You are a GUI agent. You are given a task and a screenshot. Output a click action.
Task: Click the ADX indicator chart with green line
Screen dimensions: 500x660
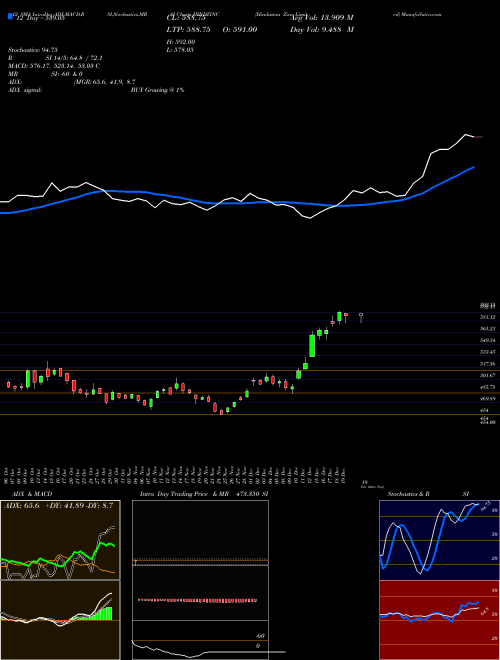[x=60, y=540]
